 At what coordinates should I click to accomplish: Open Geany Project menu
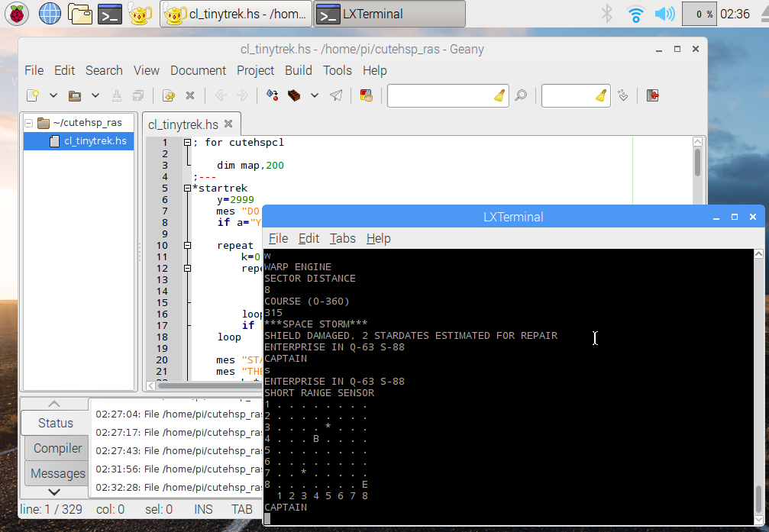256,71
